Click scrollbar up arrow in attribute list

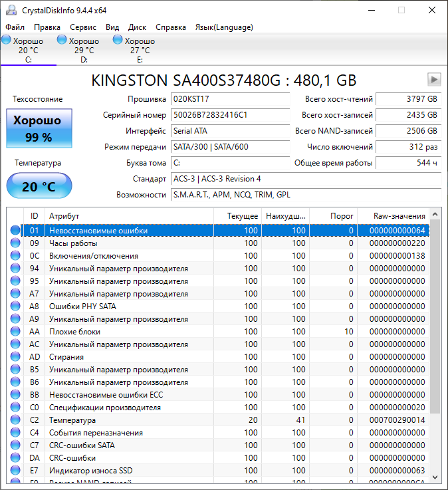tap(435, 214)
